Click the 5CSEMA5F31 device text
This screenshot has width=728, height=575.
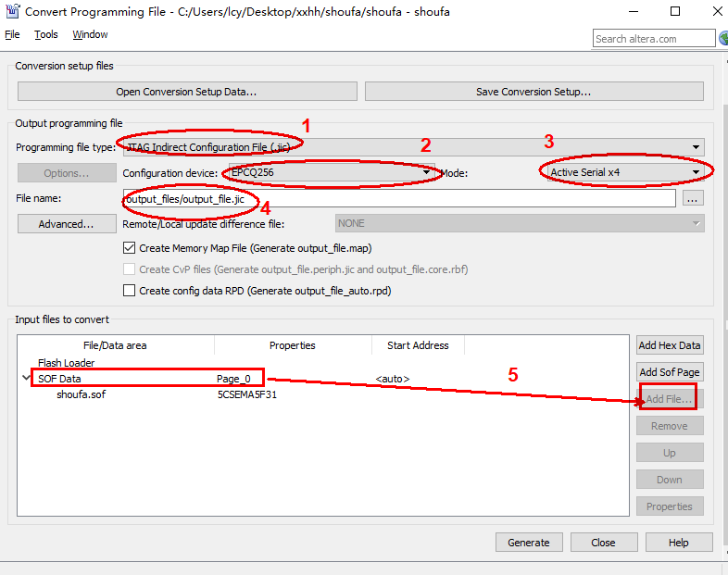point(247,394)
